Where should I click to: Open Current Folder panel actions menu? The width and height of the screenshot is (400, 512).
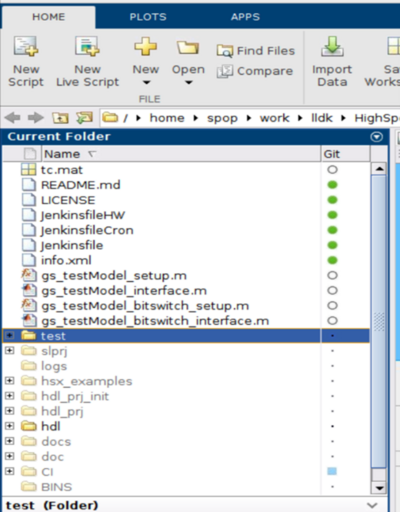377,137
